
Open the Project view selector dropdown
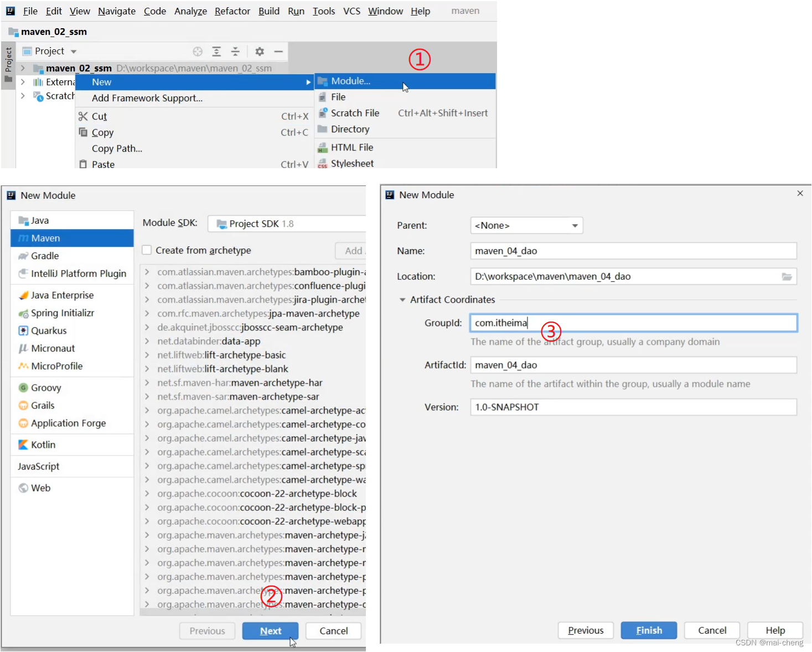(49, 51)
